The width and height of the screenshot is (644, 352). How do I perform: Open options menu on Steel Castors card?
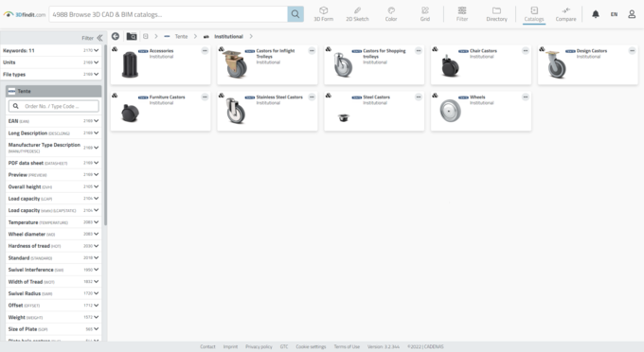[418, 97]
